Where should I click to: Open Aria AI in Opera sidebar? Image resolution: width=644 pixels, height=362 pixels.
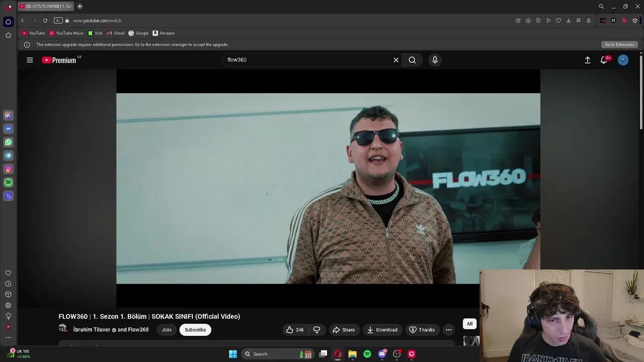coord(8,115)
